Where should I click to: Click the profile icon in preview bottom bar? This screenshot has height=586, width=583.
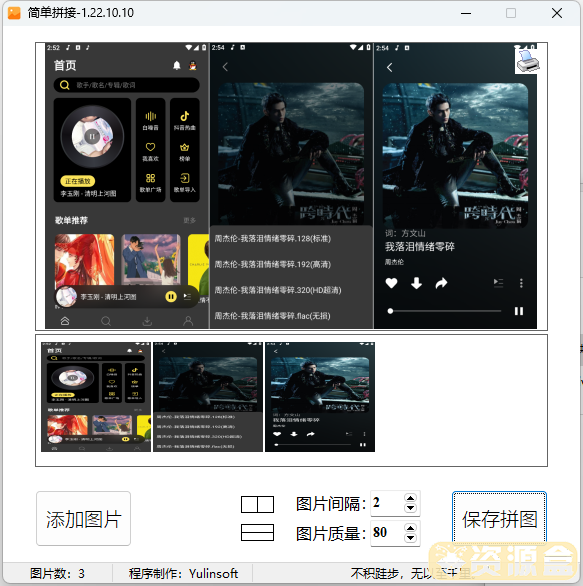tap(188, 321)
